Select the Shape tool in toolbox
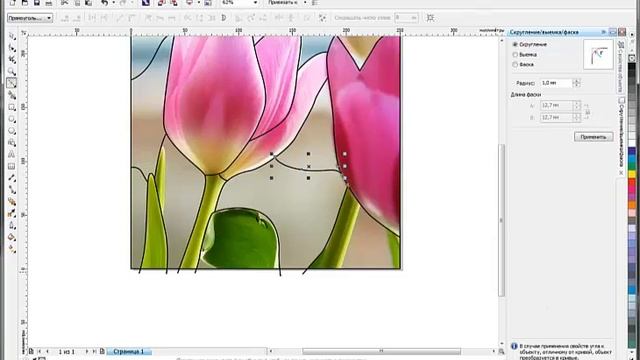640x360 pixels. pos(12,48)
